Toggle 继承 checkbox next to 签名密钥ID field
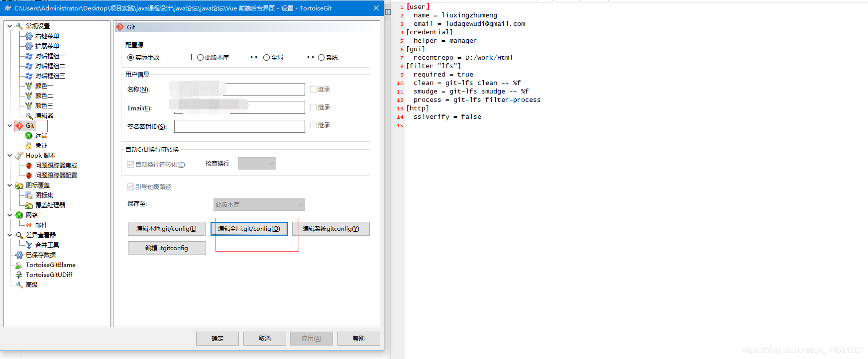868x359 pixels. [313, 125]
